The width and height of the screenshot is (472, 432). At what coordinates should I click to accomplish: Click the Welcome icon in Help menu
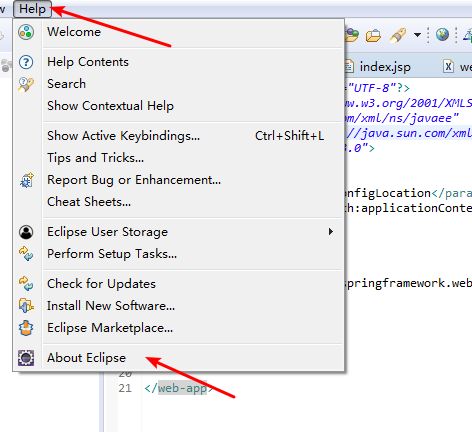click(x=26, y=32)
